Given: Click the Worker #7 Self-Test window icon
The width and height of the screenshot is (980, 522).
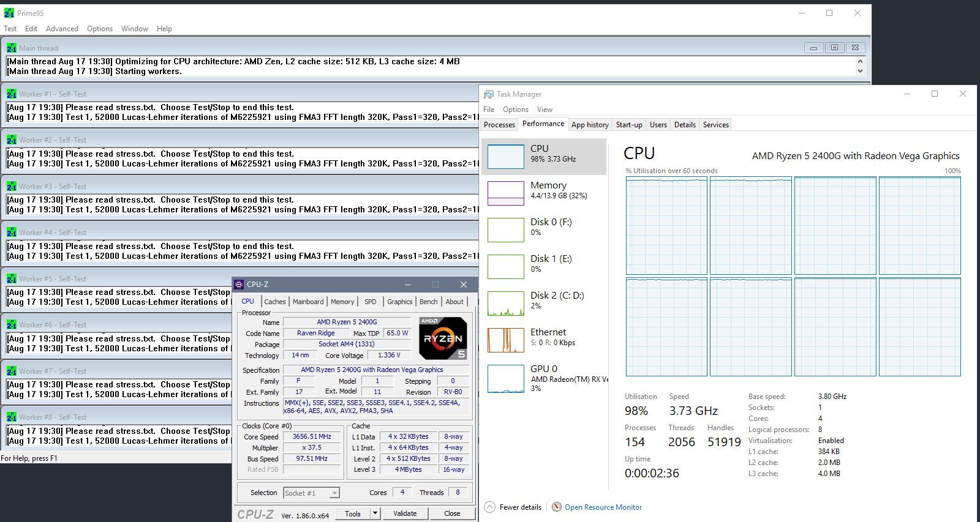Looking at the screenshot, I should click(12, 371).
